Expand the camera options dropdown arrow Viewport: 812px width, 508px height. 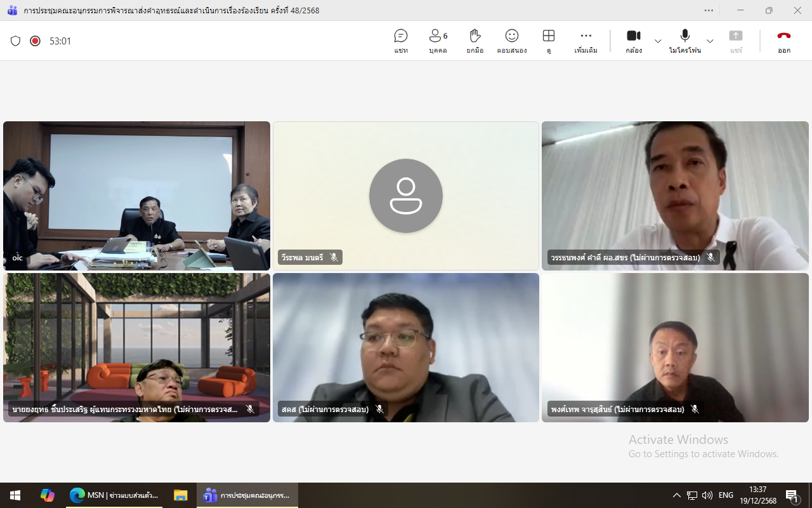(658, 41)
